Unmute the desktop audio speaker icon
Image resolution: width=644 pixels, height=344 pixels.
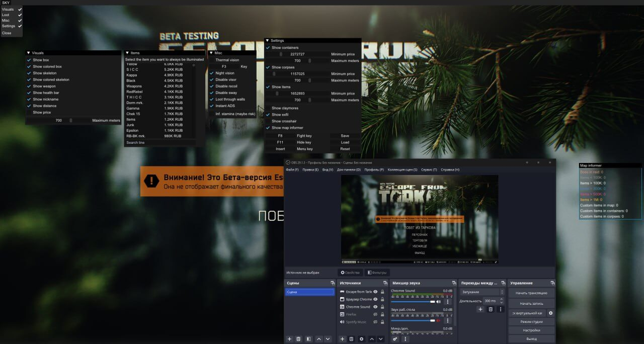tap(438, 320)
